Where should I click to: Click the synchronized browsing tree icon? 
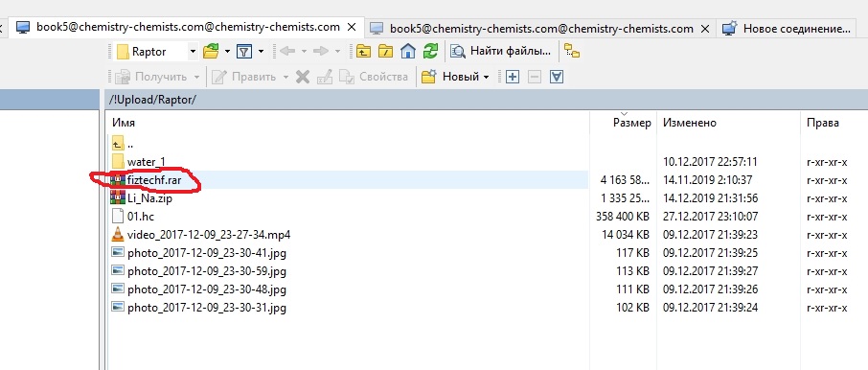pyautogui.click(x=572, y=52)
